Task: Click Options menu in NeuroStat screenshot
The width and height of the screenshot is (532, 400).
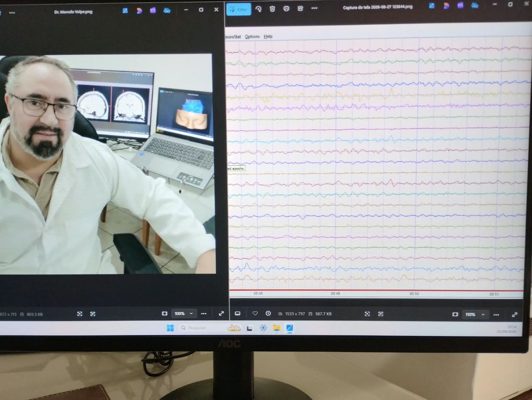Action: tap(252, 37)
